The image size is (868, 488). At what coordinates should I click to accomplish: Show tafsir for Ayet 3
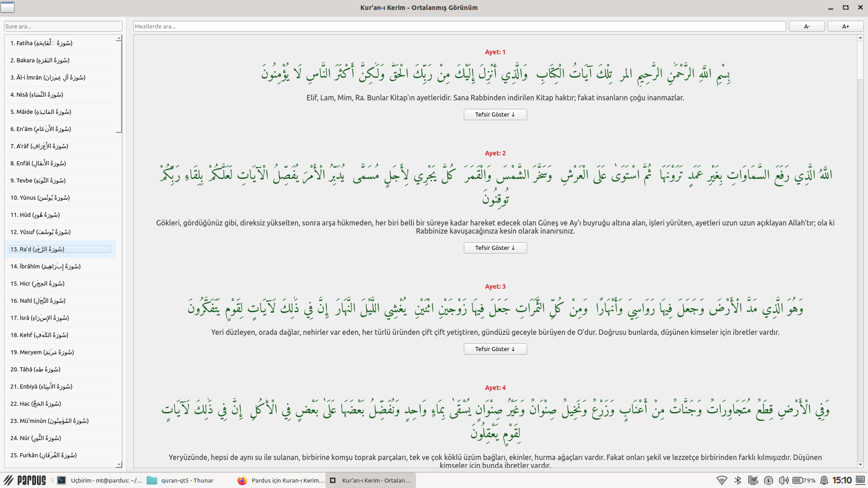(x=495, y=349)
